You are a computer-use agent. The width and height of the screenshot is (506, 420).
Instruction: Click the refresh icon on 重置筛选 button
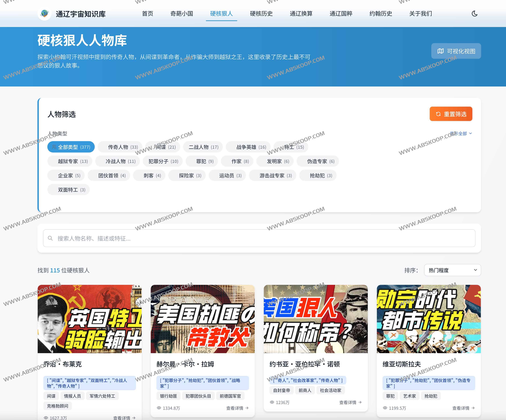439,114
